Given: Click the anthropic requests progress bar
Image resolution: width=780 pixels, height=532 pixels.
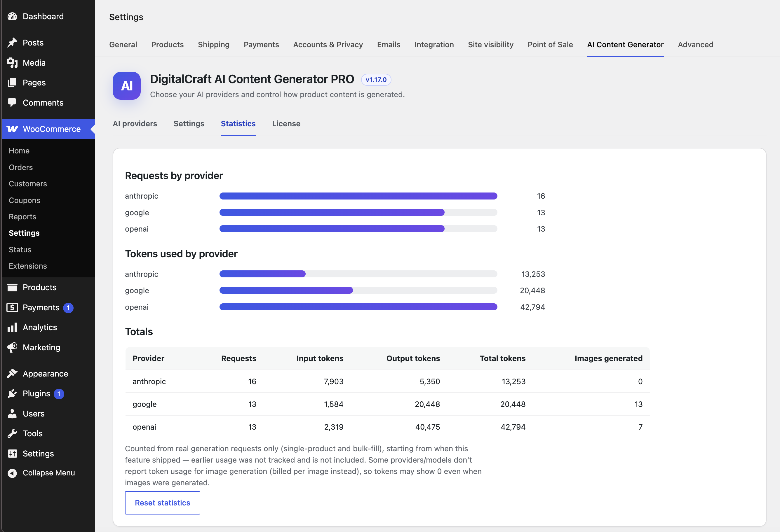Looking at the screenshot, I should (x=358, y=196).
